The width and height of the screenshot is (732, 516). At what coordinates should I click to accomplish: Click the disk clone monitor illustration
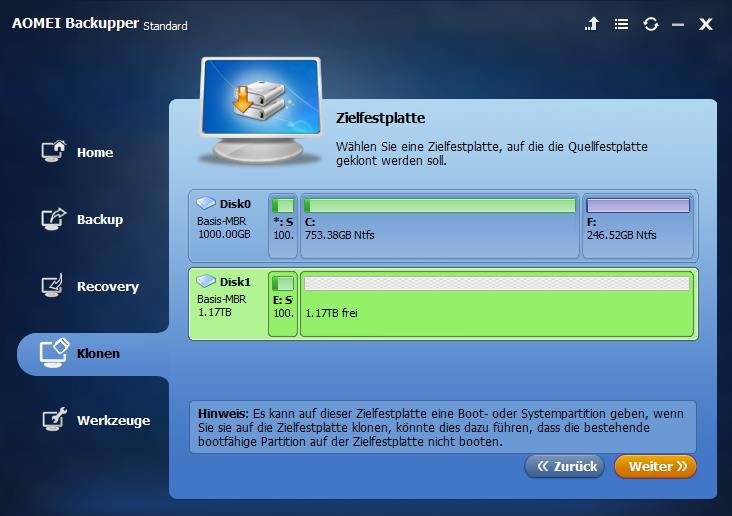pos(260,110)
